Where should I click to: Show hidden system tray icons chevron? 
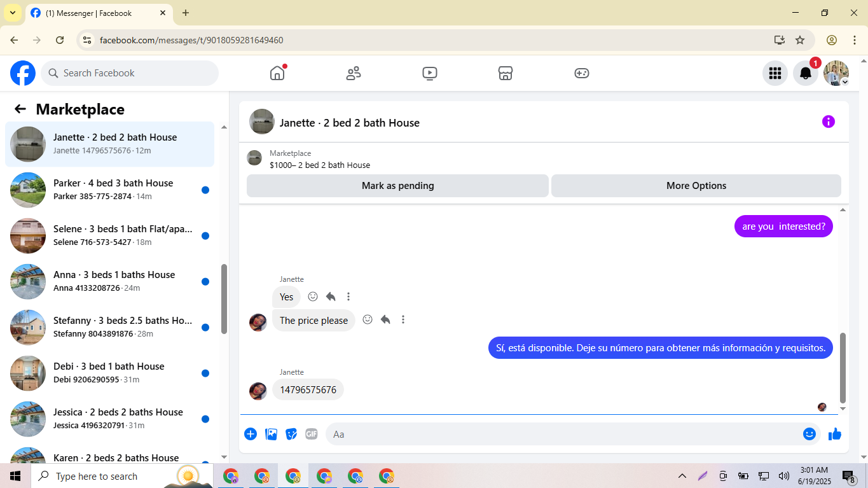pos(682,476)
